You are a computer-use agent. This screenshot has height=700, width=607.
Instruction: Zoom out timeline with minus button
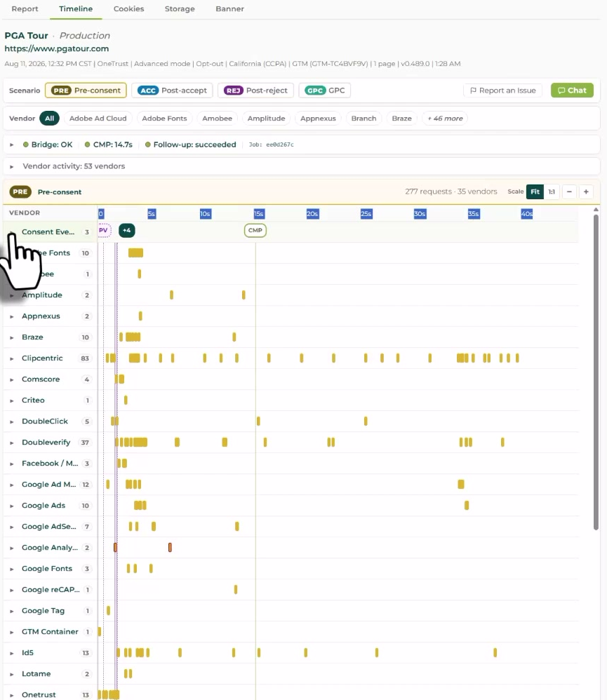(x=570, y=191)
